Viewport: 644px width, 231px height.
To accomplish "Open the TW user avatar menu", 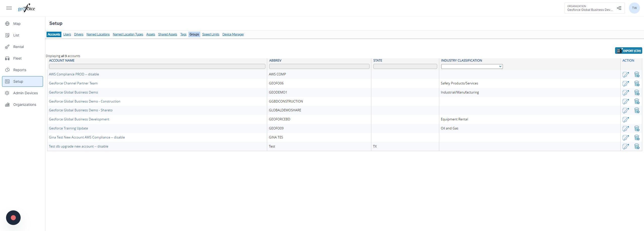I will [x=634, y=8].
